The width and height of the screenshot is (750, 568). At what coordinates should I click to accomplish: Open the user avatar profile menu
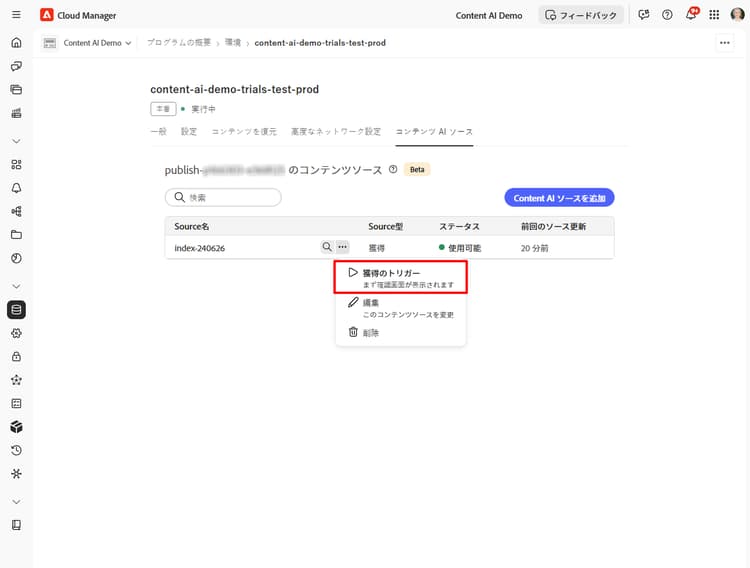point(738,15)
